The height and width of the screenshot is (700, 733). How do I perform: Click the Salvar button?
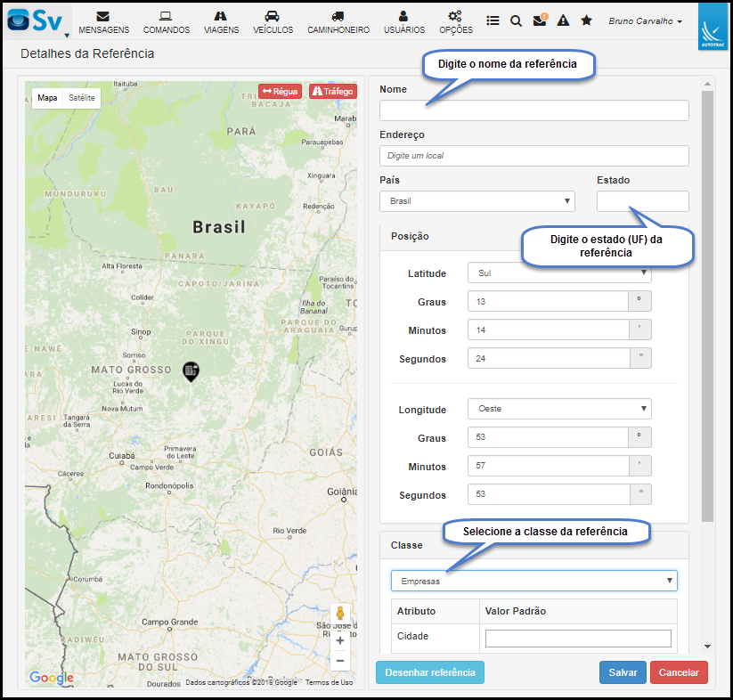[x=623, y=672]
